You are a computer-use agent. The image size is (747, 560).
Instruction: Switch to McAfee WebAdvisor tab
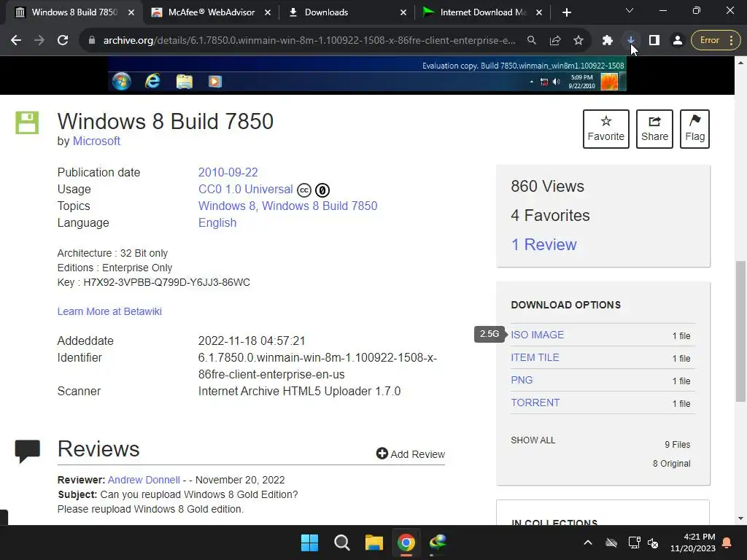(x=211, y=12)
